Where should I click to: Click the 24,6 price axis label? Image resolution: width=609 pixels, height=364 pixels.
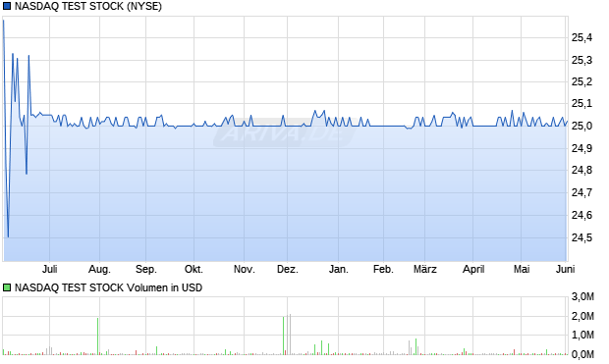pyautogui.click(x=581, y=215)
